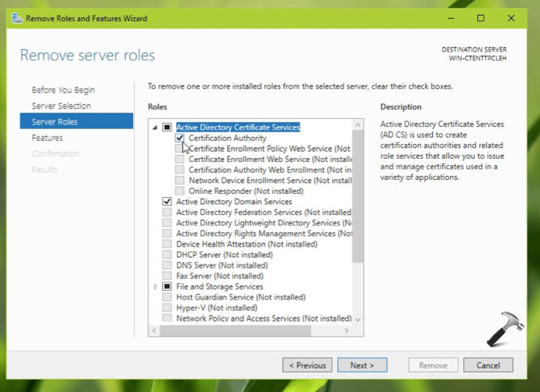Select Network Device Enrollment Service row

pos(270,180)
